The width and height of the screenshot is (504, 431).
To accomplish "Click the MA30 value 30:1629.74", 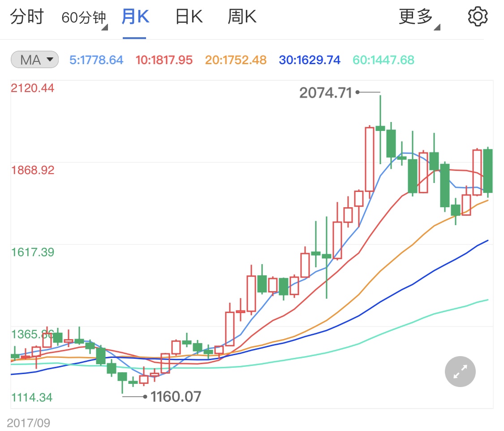I will (310, 60).
